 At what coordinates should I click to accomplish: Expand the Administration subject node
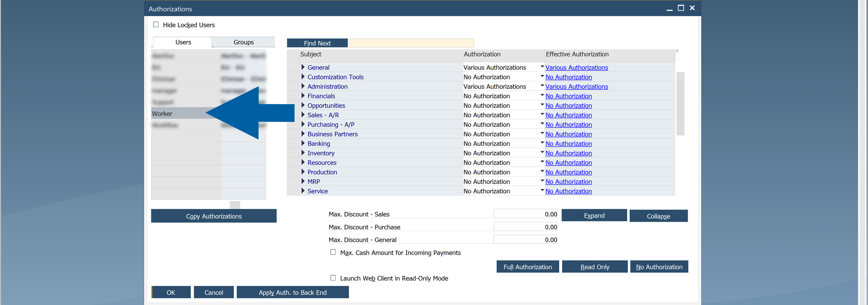pyautogui.click(x=303, y=86)
